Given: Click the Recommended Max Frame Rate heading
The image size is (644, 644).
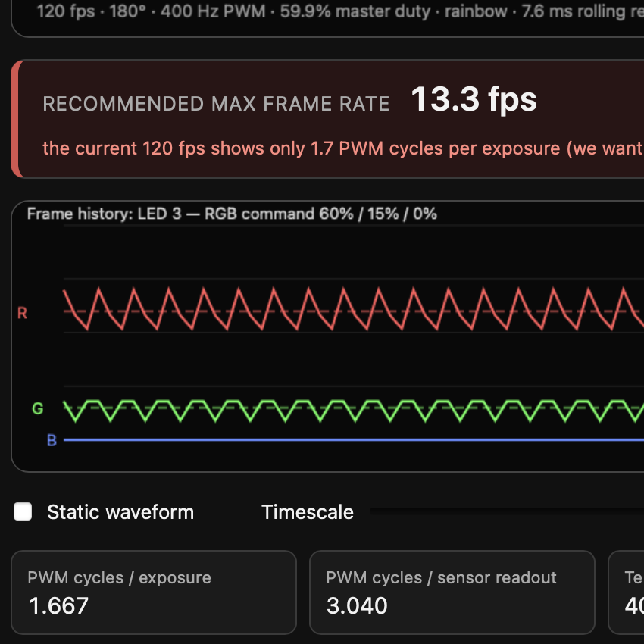Looking at the screenshot, I should pos(216,104).
